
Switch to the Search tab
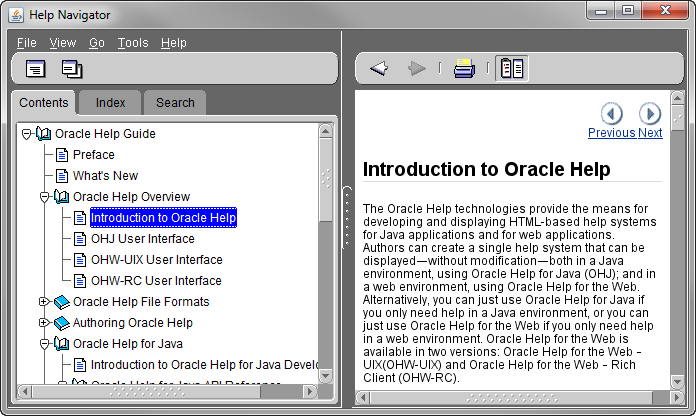[x=175, y=103]
